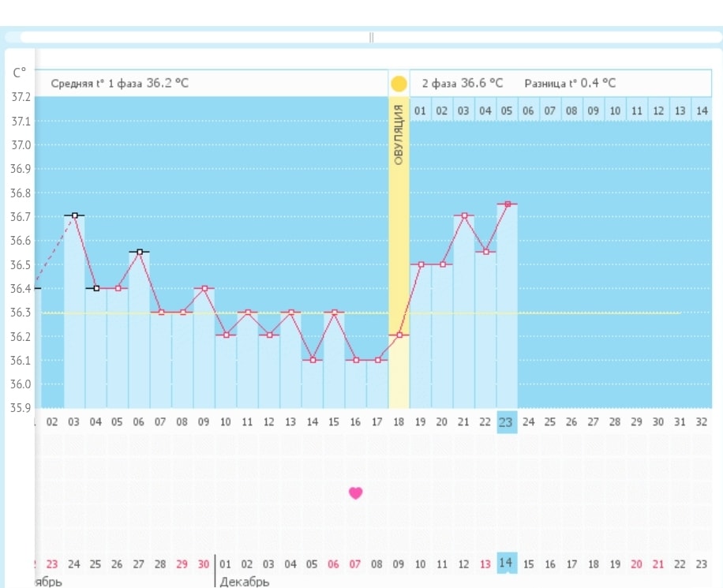Click the 37.0 temperature axis label
The width and height of the screenshot is (723, 588).
21,144
